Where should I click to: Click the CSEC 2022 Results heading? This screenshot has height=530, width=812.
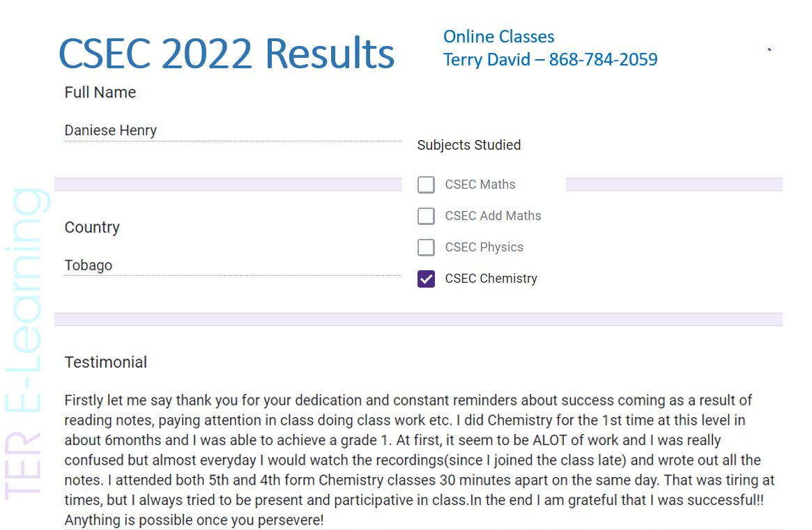pyautogui.click(x=227, y=54)
